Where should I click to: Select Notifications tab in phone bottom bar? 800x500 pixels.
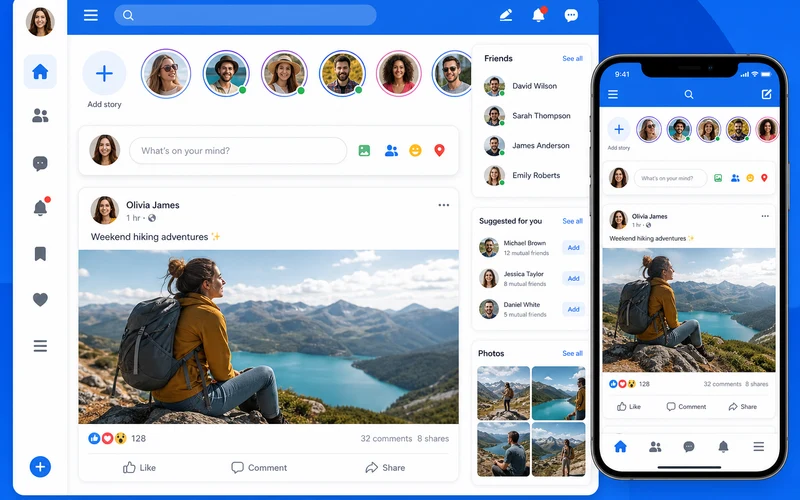[x=723, y=447]
